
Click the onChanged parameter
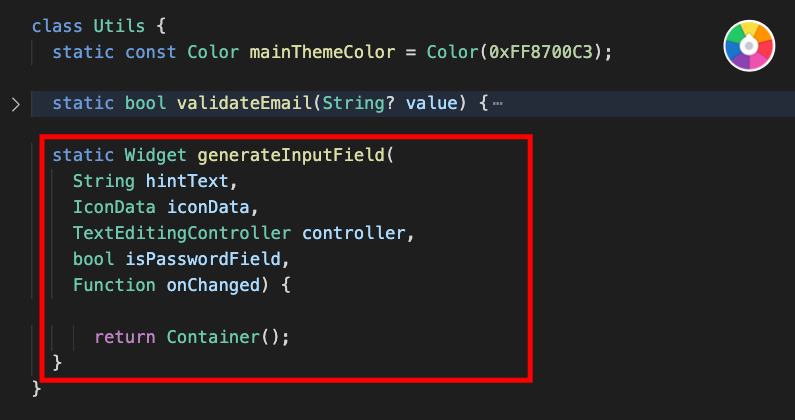coord(213,285)
